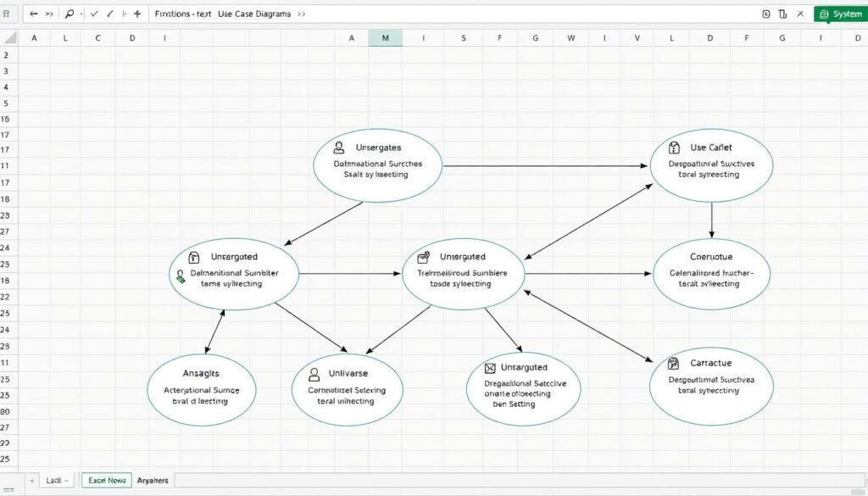
Task: Click the envelope icon in the Unrarguted ellipse
Action: (x=490, y=368)
